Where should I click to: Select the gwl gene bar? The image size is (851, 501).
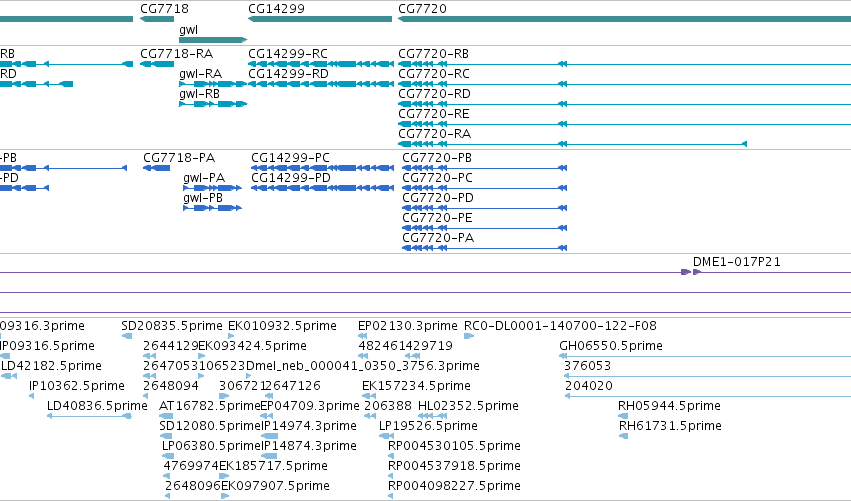tap(213, 40)
